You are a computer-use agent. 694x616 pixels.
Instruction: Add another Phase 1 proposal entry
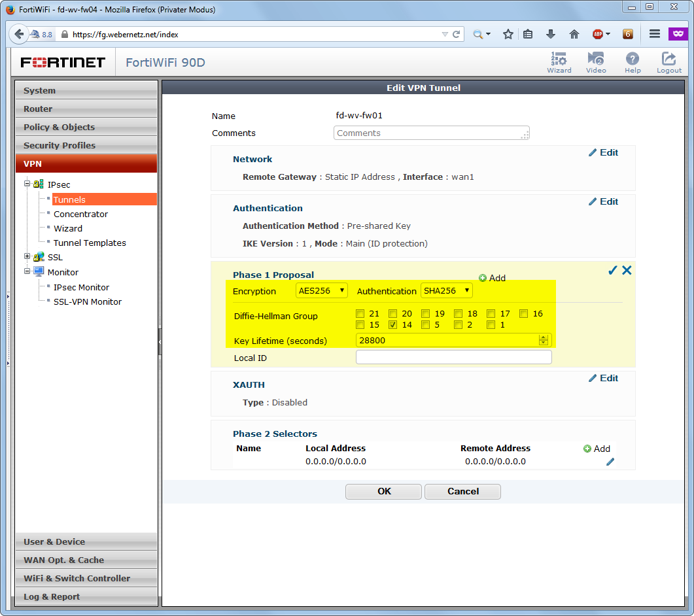(x=492, y=278)
